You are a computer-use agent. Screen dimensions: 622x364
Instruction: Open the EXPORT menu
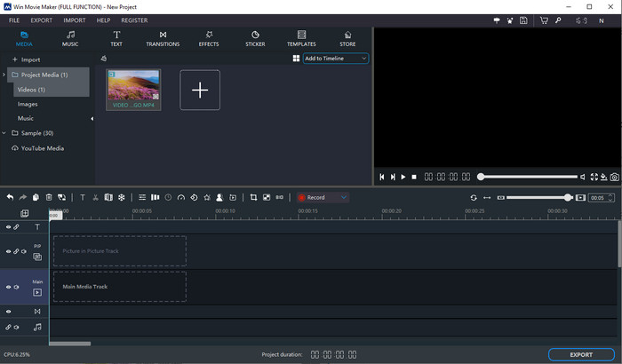click(42, 20)
